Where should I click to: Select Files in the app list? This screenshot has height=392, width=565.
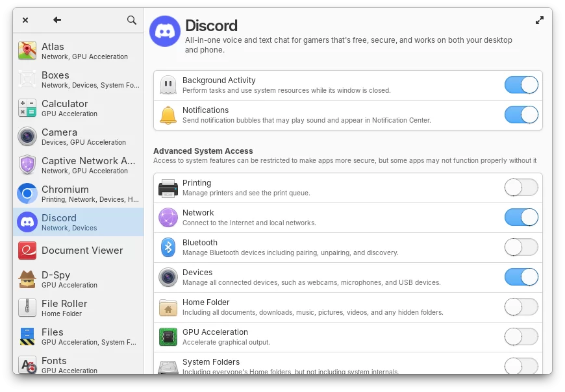point(78,336)
